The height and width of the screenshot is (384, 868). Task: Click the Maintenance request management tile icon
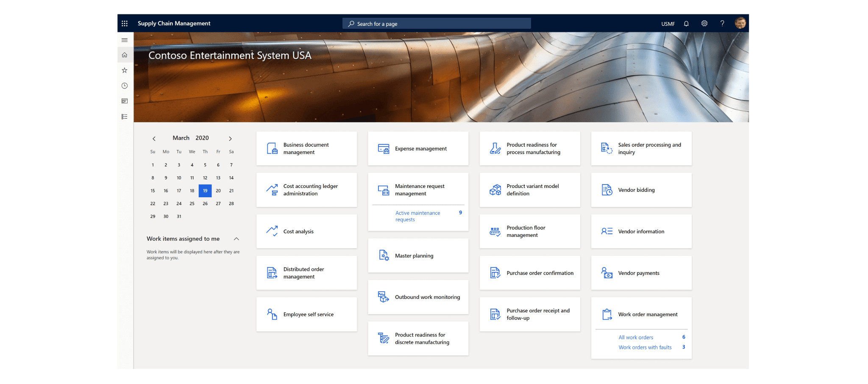(384, 190)
